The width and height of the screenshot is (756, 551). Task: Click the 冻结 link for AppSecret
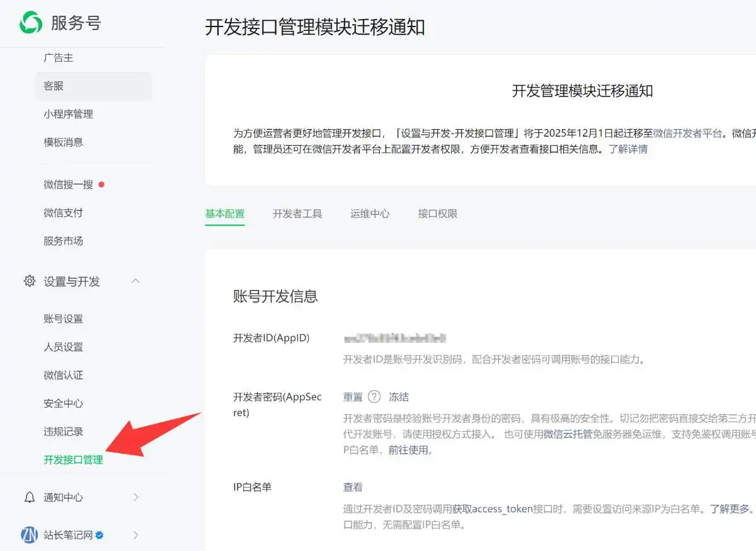(399, 397)
